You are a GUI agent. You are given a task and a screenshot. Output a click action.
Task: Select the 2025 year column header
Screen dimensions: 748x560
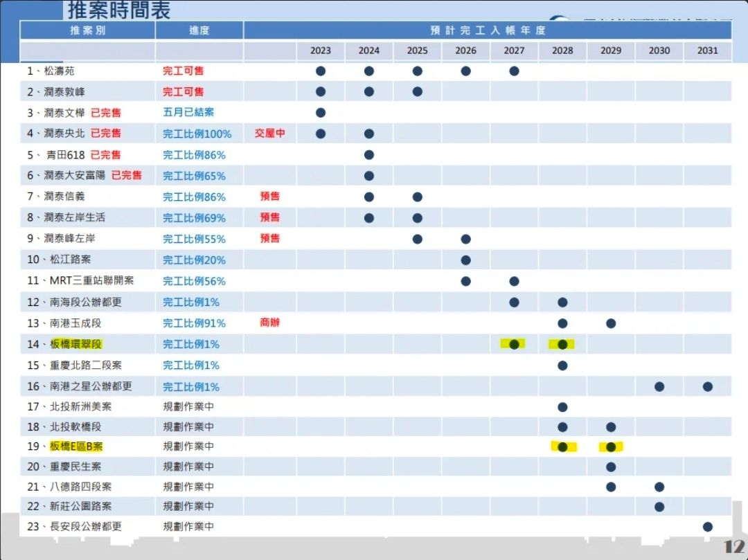[x=417, y=51]
